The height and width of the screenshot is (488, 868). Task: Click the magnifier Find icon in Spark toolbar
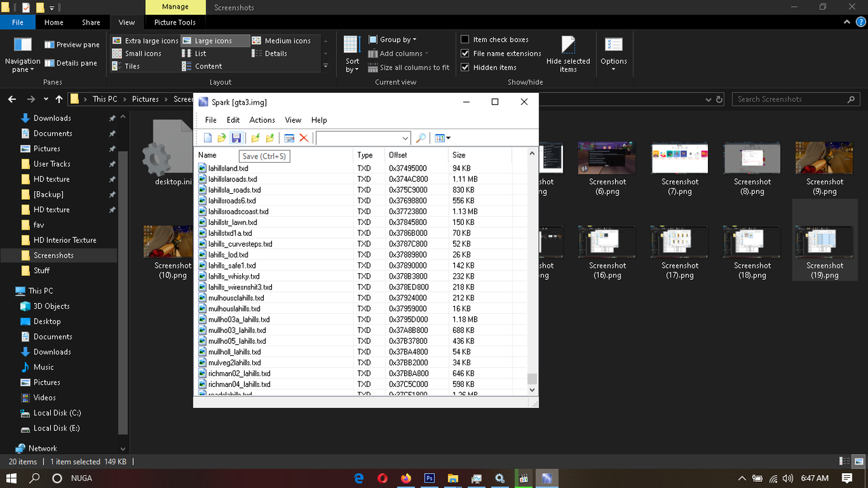coord(420,138)
